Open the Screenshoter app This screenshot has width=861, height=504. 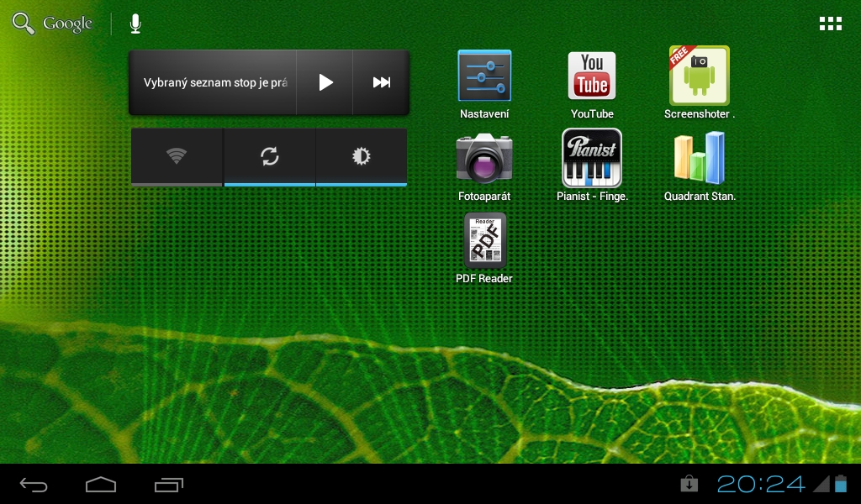(x=699, y=77)
